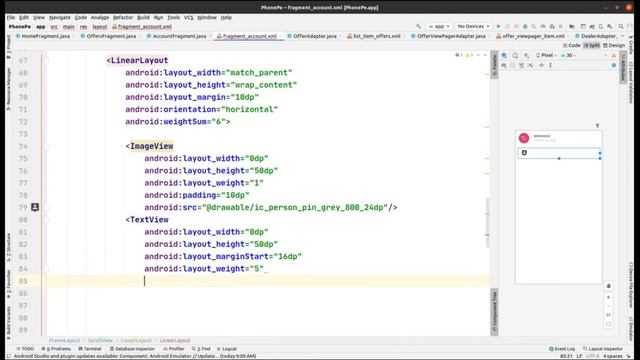Click the teal help circle icon in preview toolbar
This screenshot has height=360, width=640.
coord(614,65)
